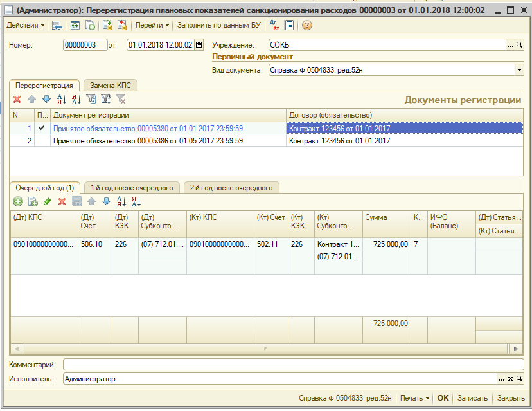Click copy row icon in lower table
This screenshot has height=411, width=532.
(32, 201)
